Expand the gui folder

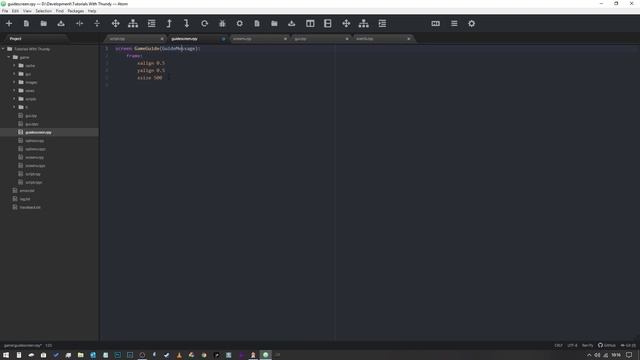coord(14,74)
